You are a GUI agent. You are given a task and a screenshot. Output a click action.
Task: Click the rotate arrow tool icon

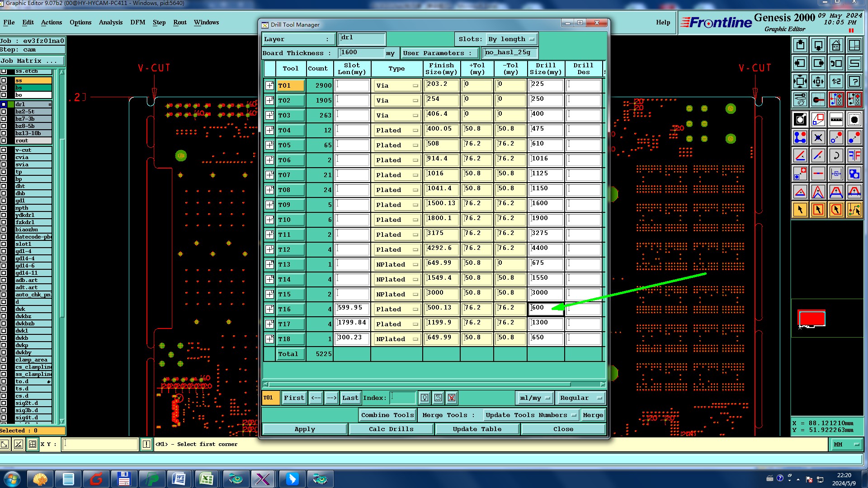click(x=836, y=156)
